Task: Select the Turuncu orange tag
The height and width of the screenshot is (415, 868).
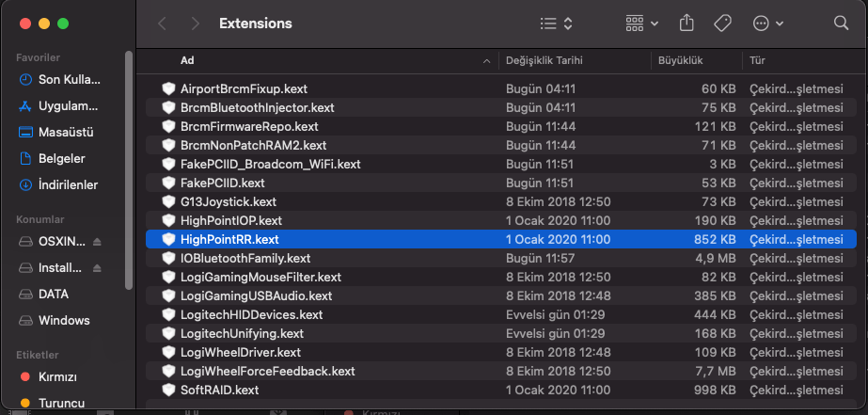Action: (x=62, y=403)
